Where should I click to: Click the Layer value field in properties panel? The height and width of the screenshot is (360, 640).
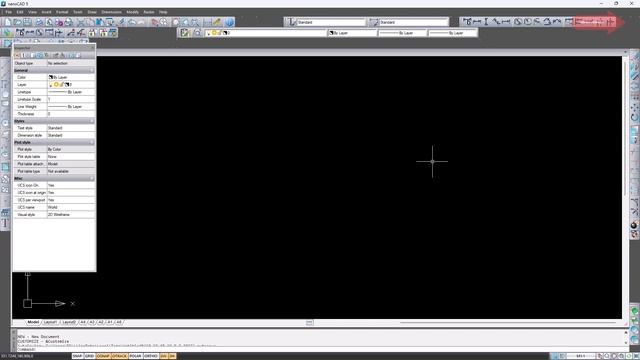71,84
